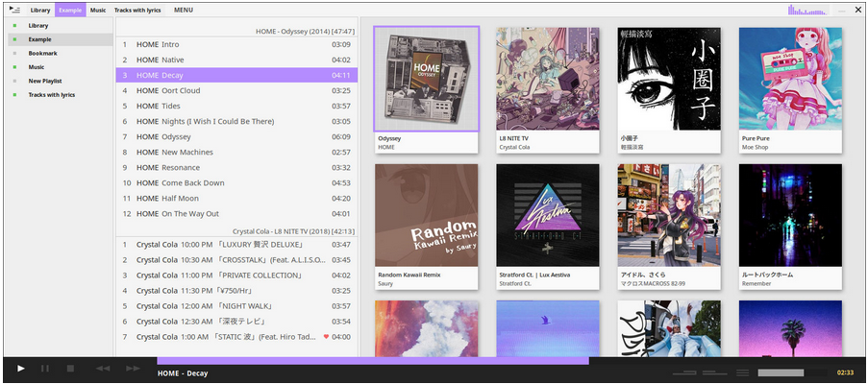The height and width of the screenshot is (384, 868).
Task: Select track HOME Come Back Down
Action: click(236, 183)
